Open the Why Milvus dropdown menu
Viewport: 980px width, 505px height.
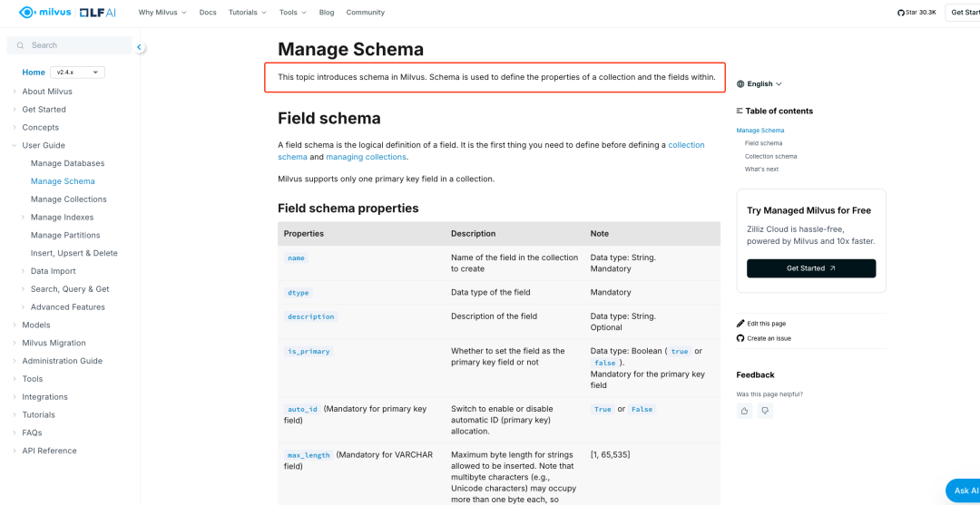coord(162,13)
